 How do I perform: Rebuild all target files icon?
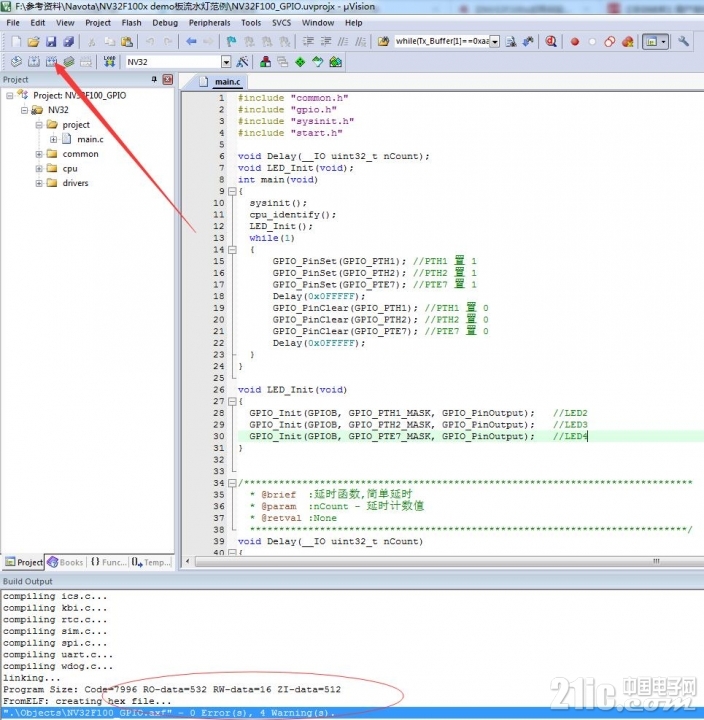(51, 62)
